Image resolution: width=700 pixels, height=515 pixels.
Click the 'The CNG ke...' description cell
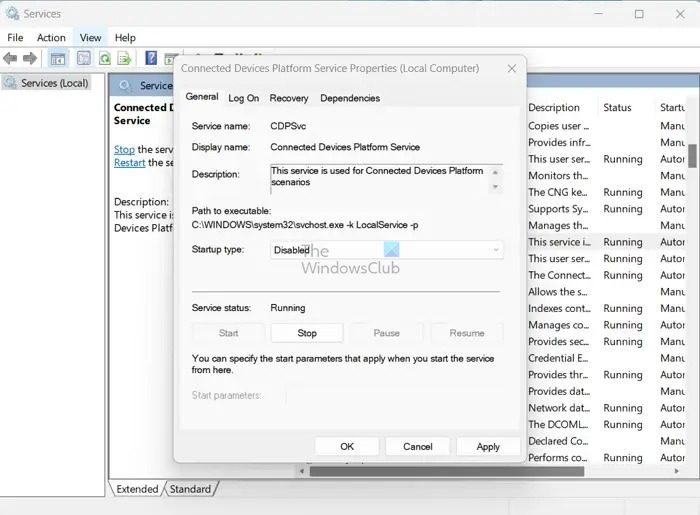click(x=558, y=192)
